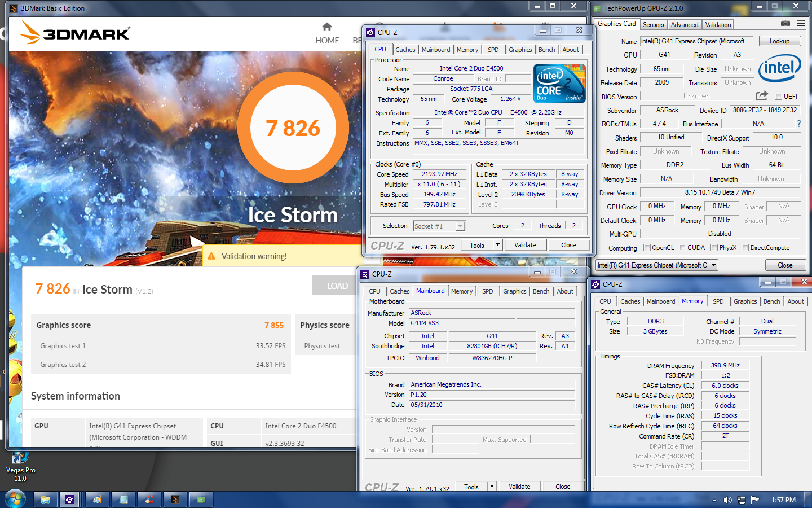Click the 3DMark logo in the header
The image size is (812, 508).
[74, 33]
